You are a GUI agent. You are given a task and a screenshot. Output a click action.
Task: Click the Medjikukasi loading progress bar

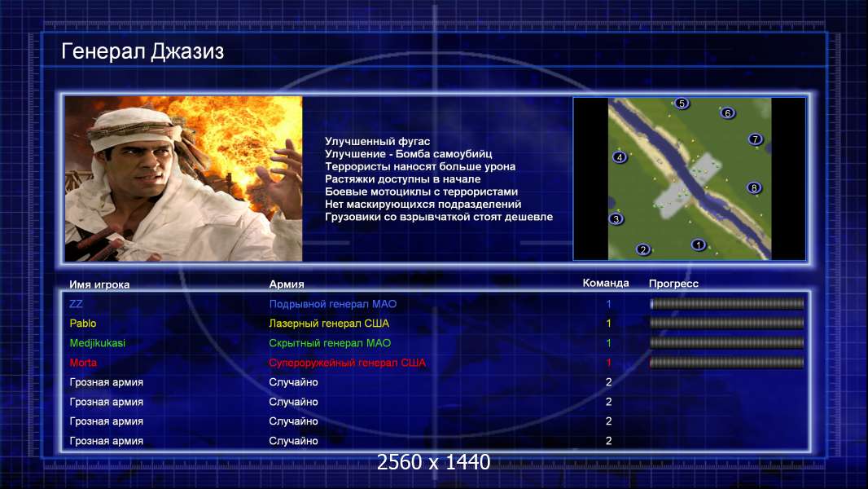pyautogui.click(x=727, y=343)
